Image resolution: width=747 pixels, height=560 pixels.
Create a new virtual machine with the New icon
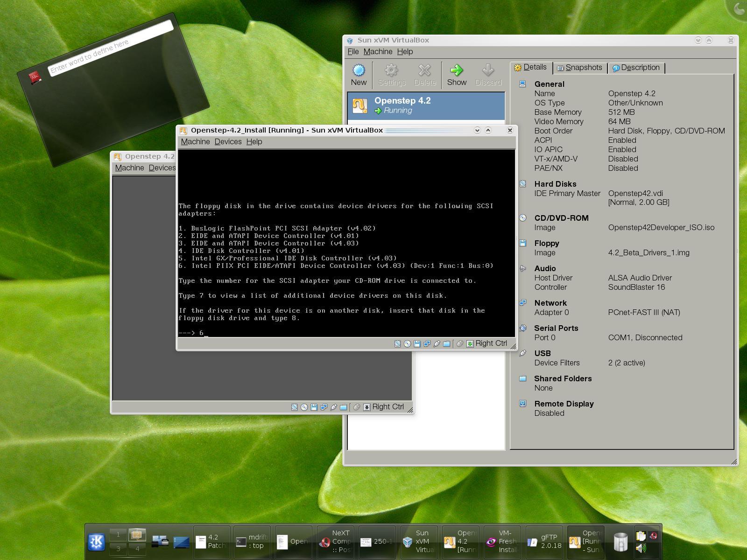pos(358,74)
